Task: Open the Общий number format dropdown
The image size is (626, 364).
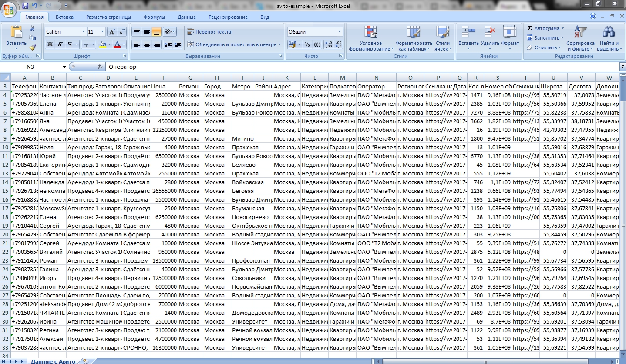Action: (x=340, y=32)
